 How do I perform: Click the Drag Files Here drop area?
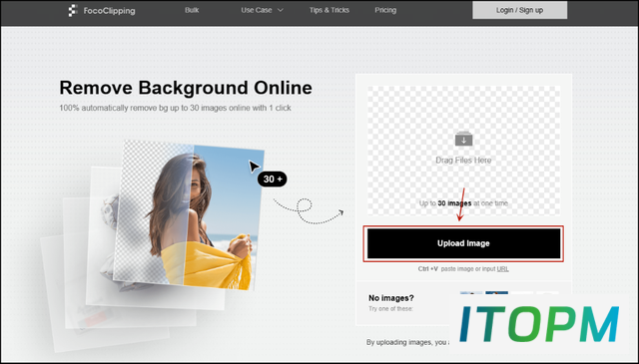[x=463, y=151]
